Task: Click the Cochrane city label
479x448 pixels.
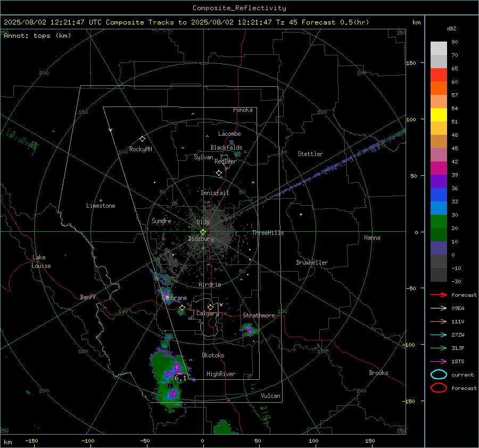Action: pos(174,298)
